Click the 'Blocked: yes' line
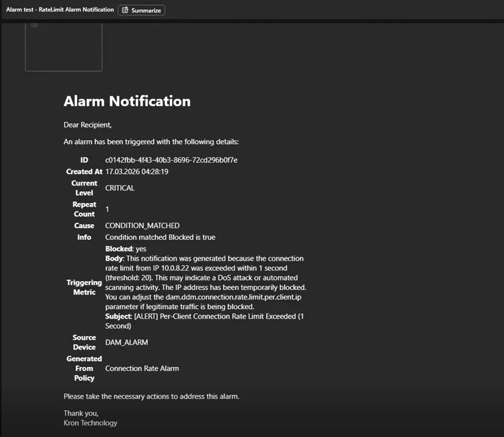Image resolution: width=504 pixels, height=437 pixels. [x=126, y=249]
